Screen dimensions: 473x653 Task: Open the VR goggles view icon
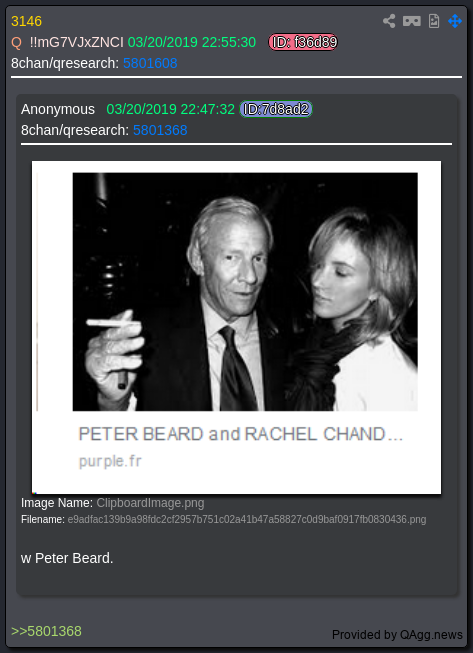[411, 21]
